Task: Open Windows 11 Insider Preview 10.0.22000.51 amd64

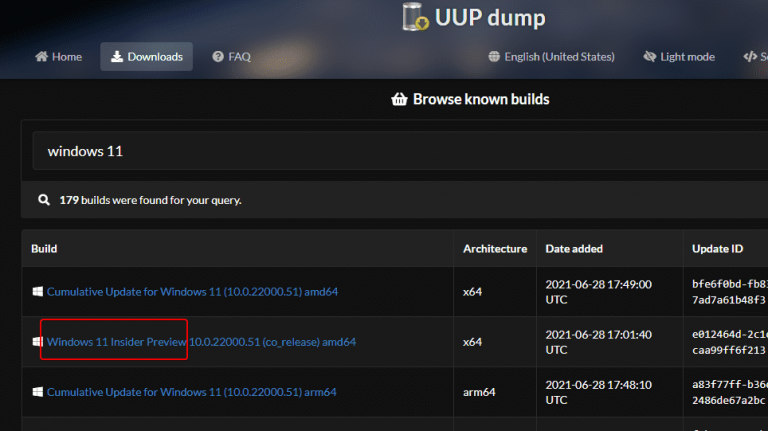Action: pyautogui.click(x=201, y=342)
